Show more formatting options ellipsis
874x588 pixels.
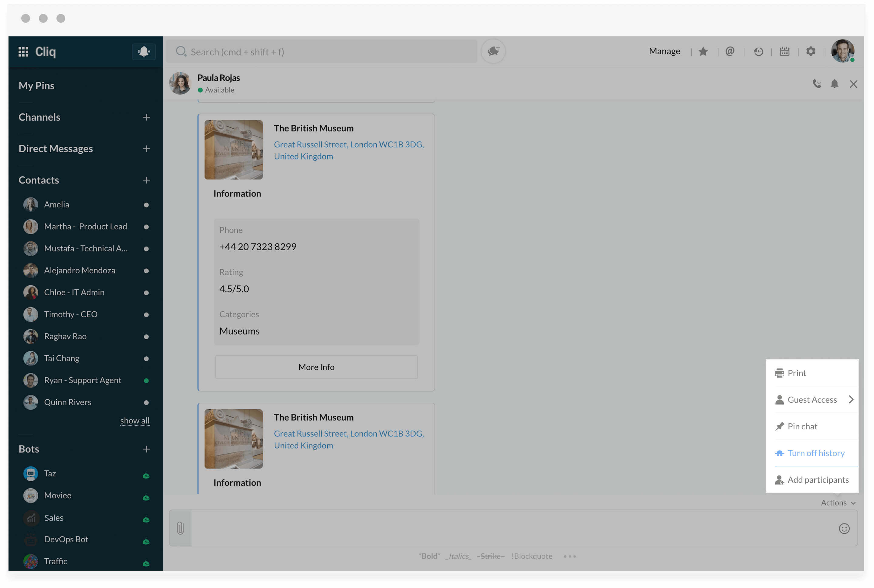pyautogui.click(x=570, y=556)
